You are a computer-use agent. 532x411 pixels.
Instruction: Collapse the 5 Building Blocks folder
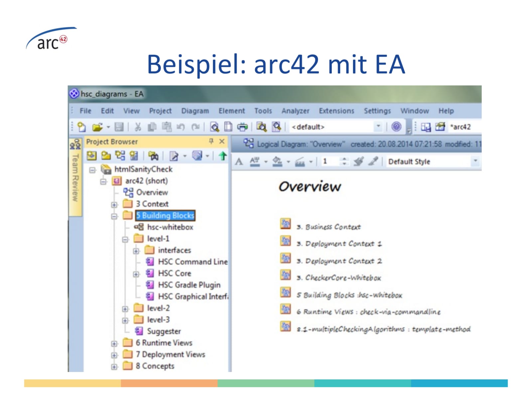(x=114, y=216)
